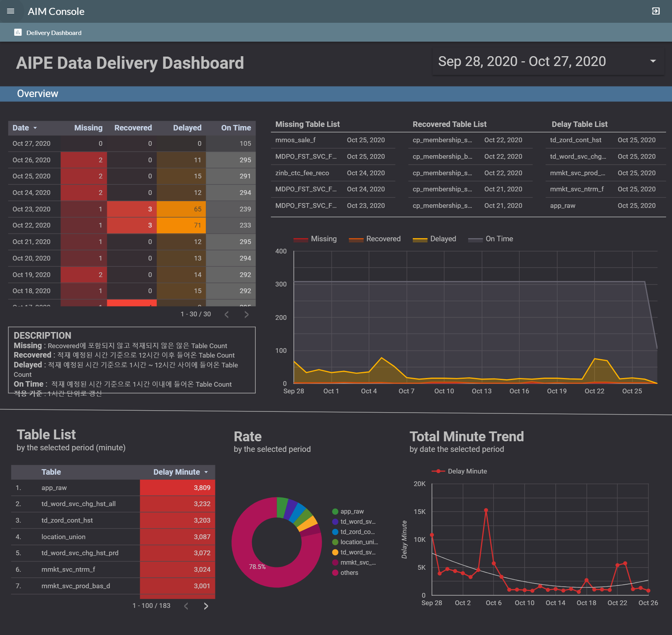This screenshot has width=672, height=635.
Task: Open the date range dropdown arrow
Action: point(653,61)
